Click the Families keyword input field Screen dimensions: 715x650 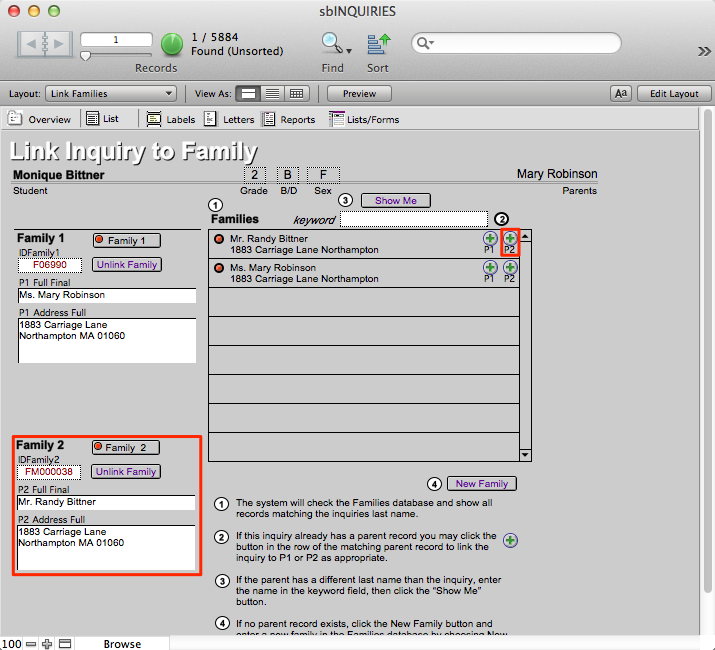point(413,219)
